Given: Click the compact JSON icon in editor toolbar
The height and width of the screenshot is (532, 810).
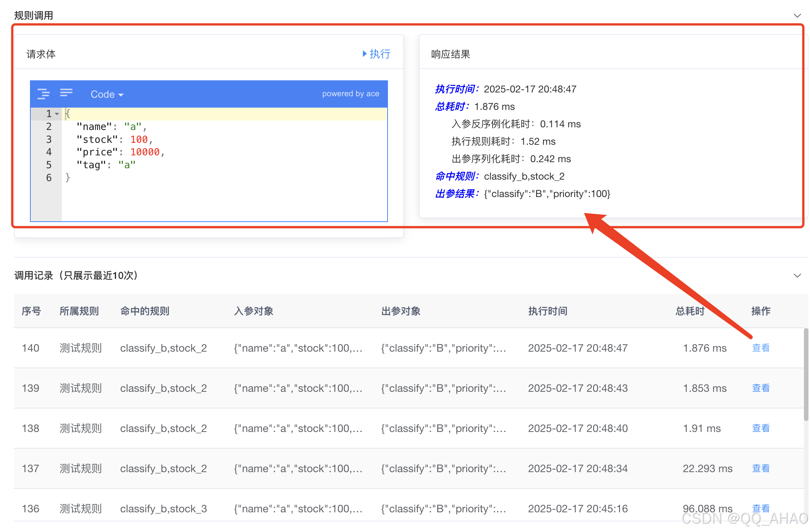Looking at the screenshot, I should pyautogui.click(x=66, y=93).
